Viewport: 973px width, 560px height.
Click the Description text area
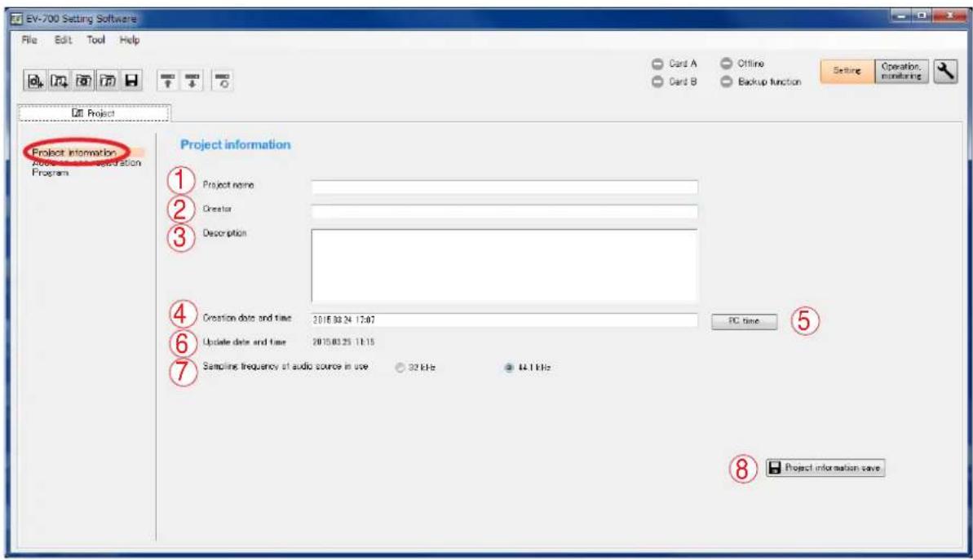(505, 266)
